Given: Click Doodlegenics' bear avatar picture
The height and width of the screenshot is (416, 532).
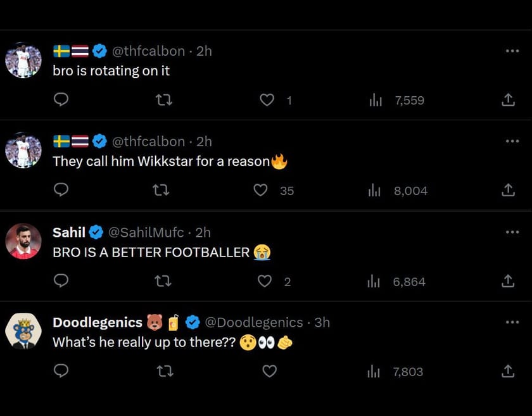Looking at the screenshot, I should [x=23, y=332].
